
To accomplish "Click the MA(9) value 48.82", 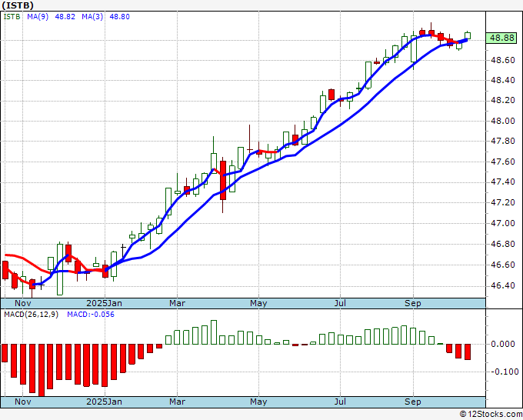I will pos(65,16).
